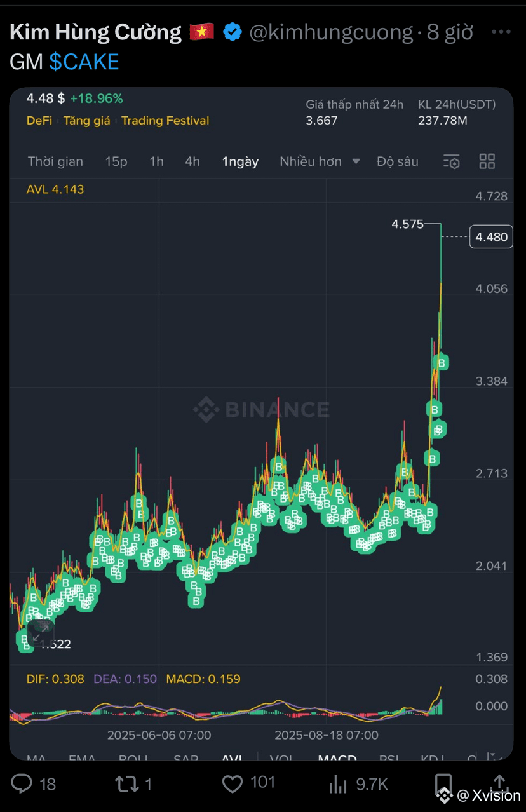
Task: Click the 2025-06-06 07:00 date label
Action: point(159,735)
